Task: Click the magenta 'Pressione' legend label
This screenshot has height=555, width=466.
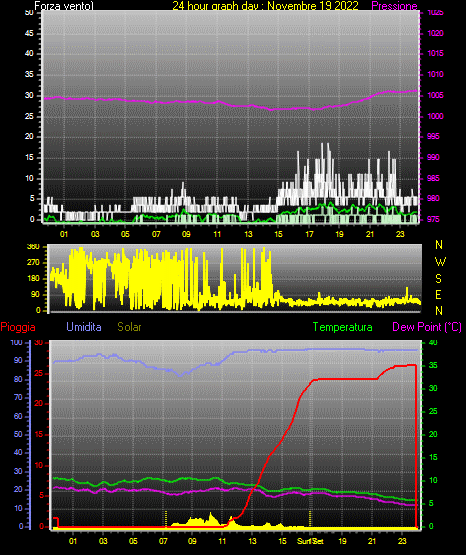Action: [395, 6]
